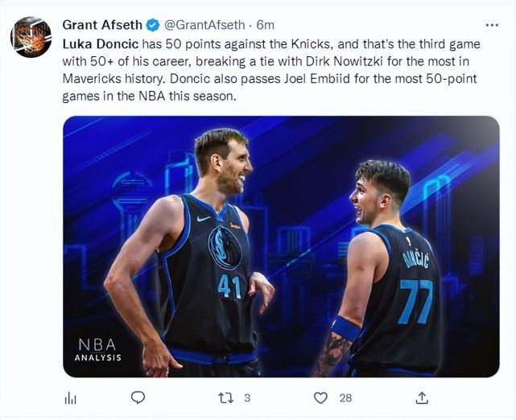
Task: Click the player wearing jersey 77
Action: (386, 274)
